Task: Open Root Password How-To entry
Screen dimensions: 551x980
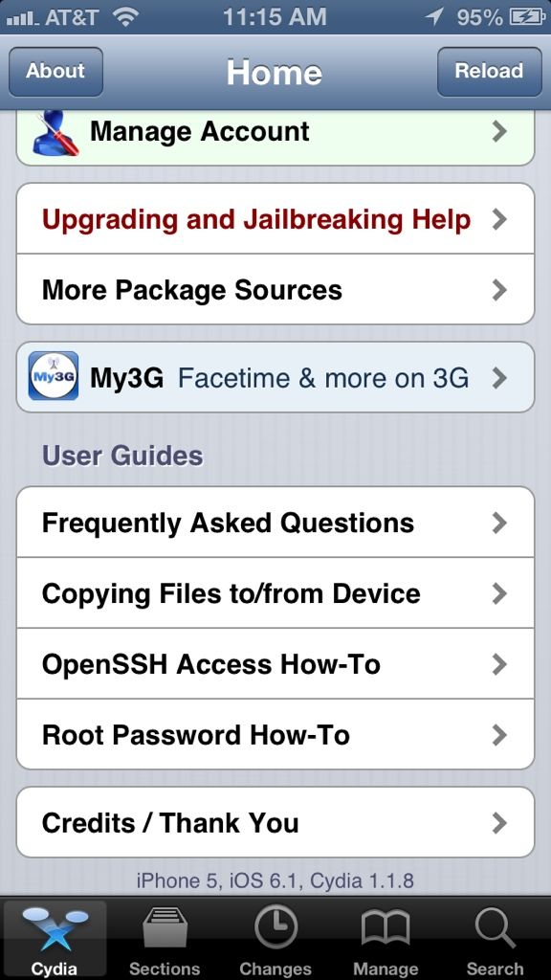Action: pyautogui.click(x=275, y=734)
